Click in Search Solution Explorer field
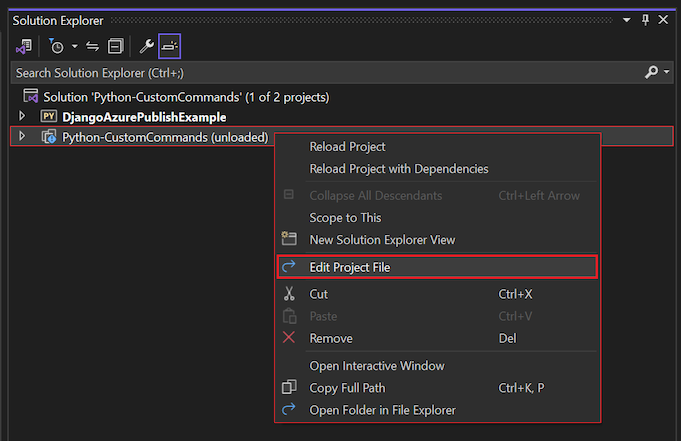This screenshot has height=441, width=681. [326, 73]
